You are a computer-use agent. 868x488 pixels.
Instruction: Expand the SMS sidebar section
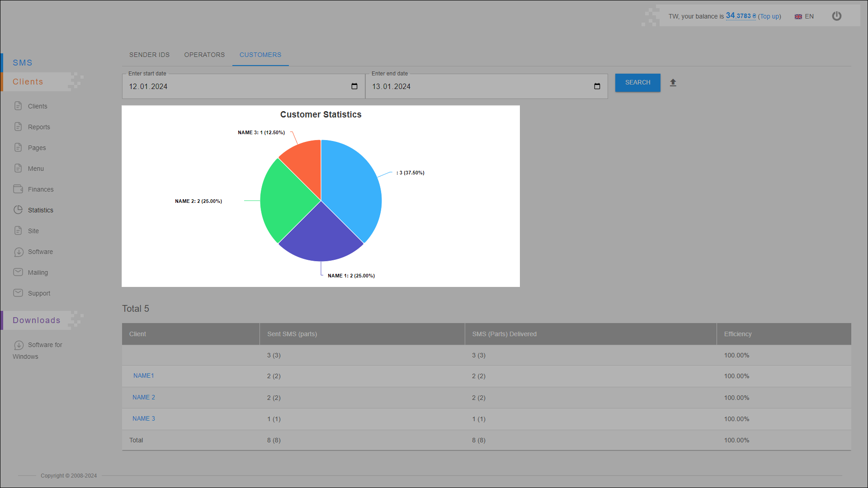23,62
